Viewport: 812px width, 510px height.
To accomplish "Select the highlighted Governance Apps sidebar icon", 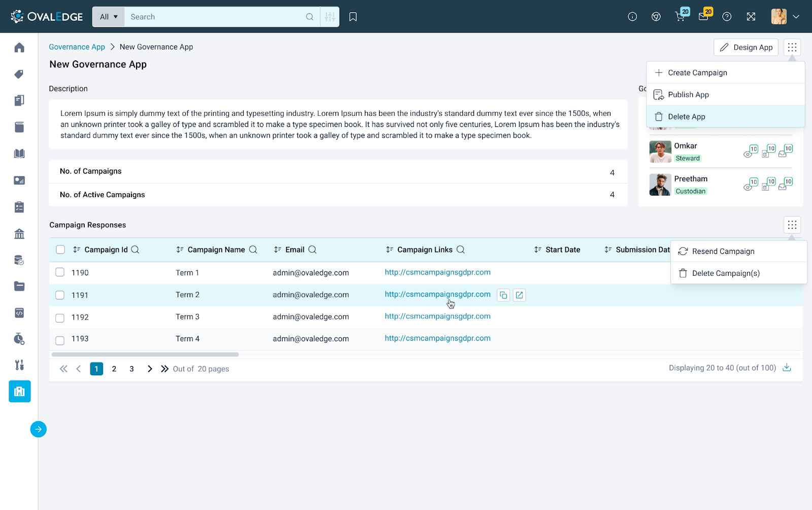I will (x=20, y=391).
